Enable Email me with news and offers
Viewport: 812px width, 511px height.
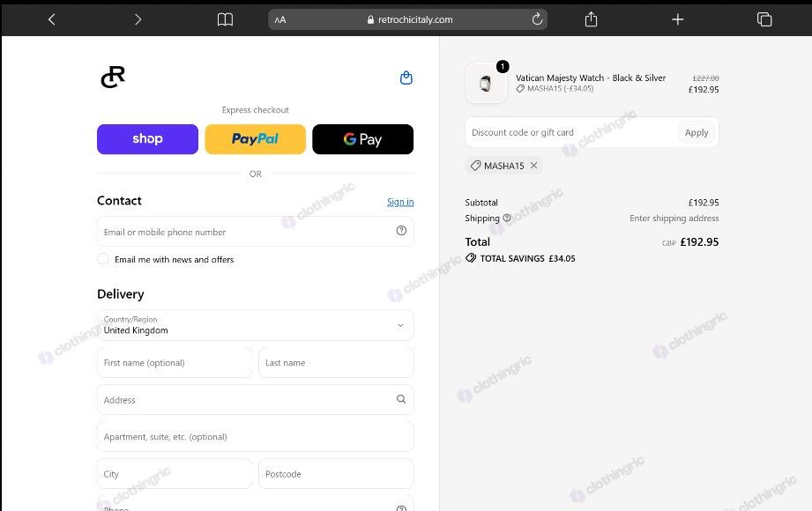(103, 259)
